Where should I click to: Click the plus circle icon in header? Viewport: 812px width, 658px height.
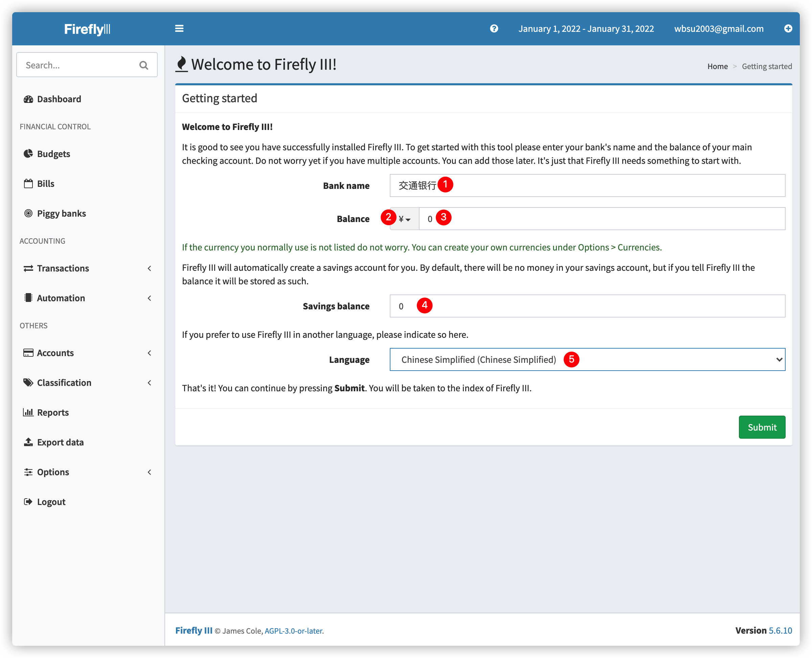(788, 29)
